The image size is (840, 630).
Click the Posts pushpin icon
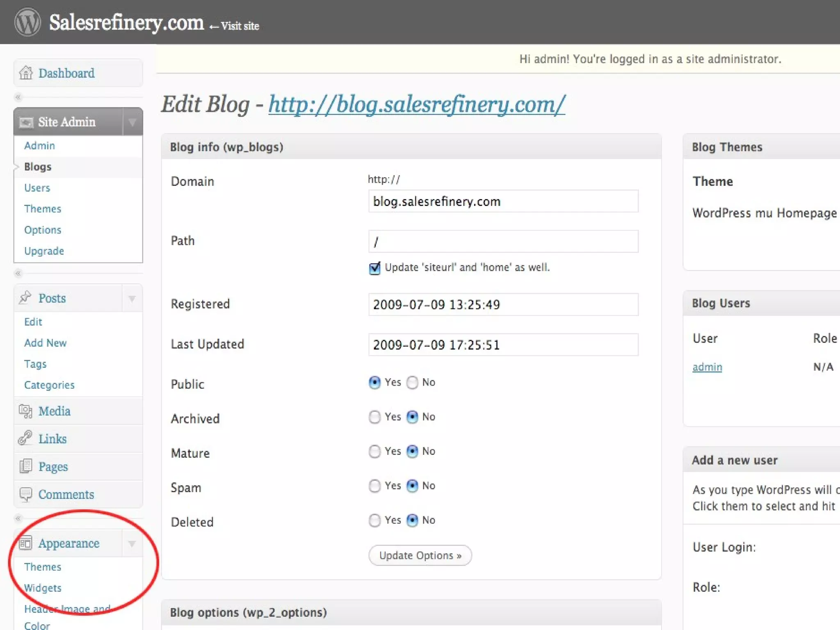25,298
